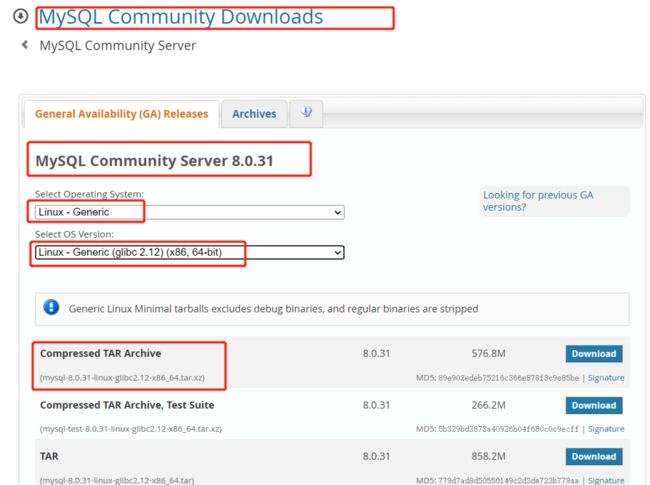Click the TAR row title text
650x485 pixels.
[49, 456]
